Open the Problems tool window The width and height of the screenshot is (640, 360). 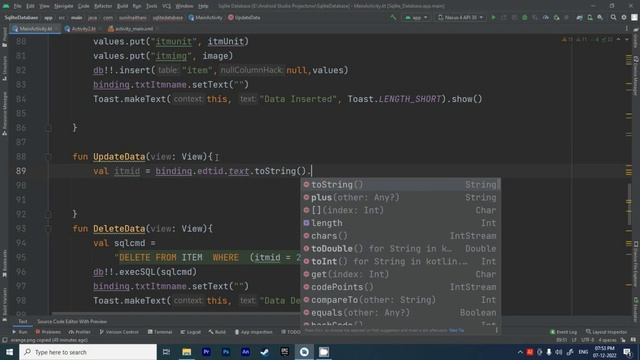pyautogui.click(x=48, y=332)
